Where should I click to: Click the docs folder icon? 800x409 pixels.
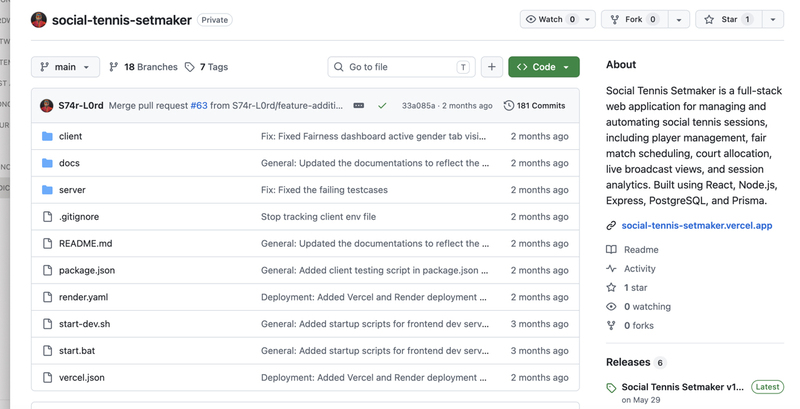coord(47,163)
